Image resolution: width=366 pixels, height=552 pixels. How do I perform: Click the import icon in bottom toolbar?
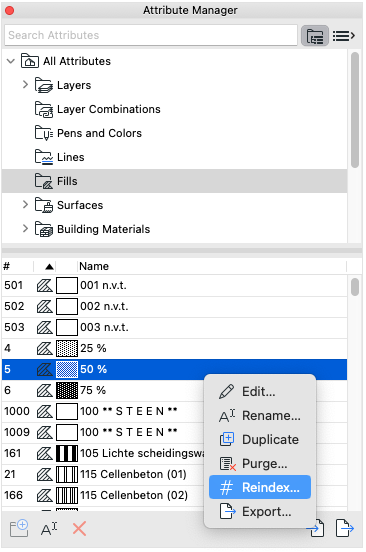tap(316, 528)
